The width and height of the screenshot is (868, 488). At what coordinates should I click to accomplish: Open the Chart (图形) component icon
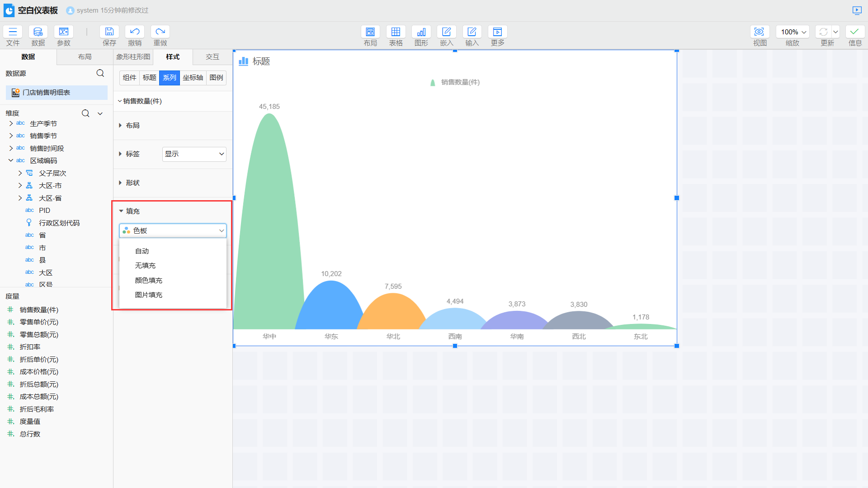(421, 32)
